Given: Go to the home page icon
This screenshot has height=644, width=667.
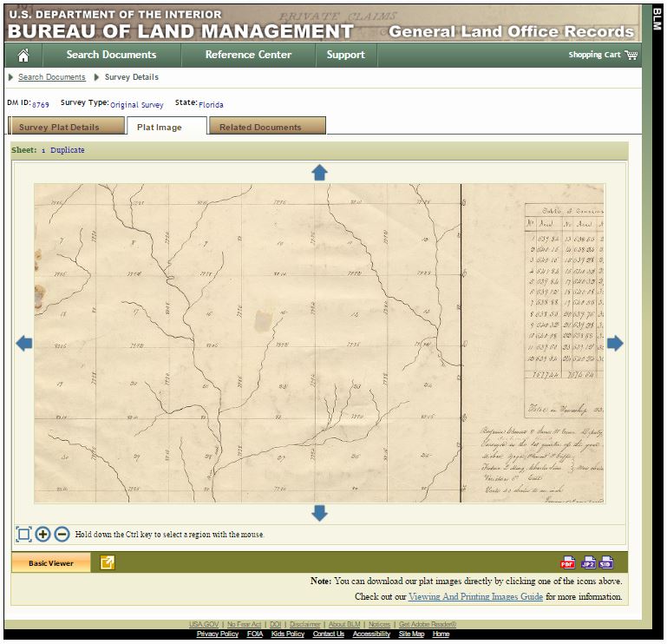Looking at the screenshot, I should click(x=23, y=55).
